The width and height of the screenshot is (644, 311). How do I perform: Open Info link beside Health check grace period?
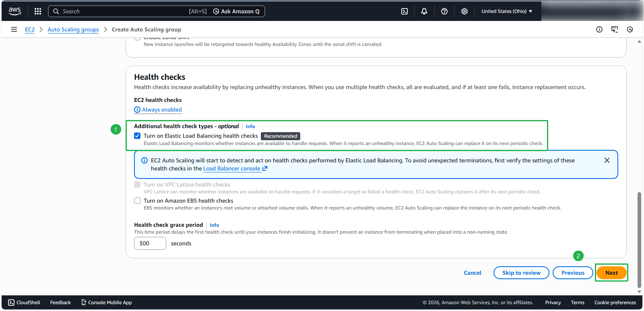click(x=215, y=225)
